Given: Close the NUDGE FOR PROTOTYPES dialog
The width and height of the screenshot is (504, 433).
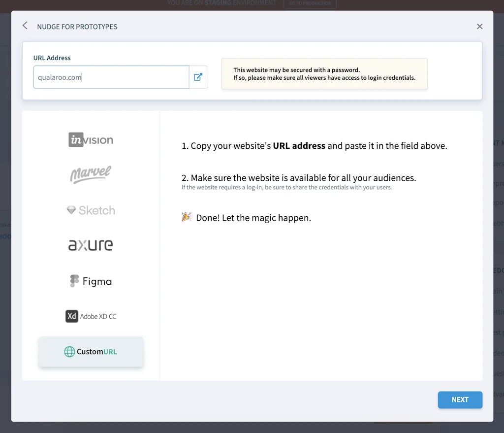Looking at the screenshot, I should [x=479, y=26].
